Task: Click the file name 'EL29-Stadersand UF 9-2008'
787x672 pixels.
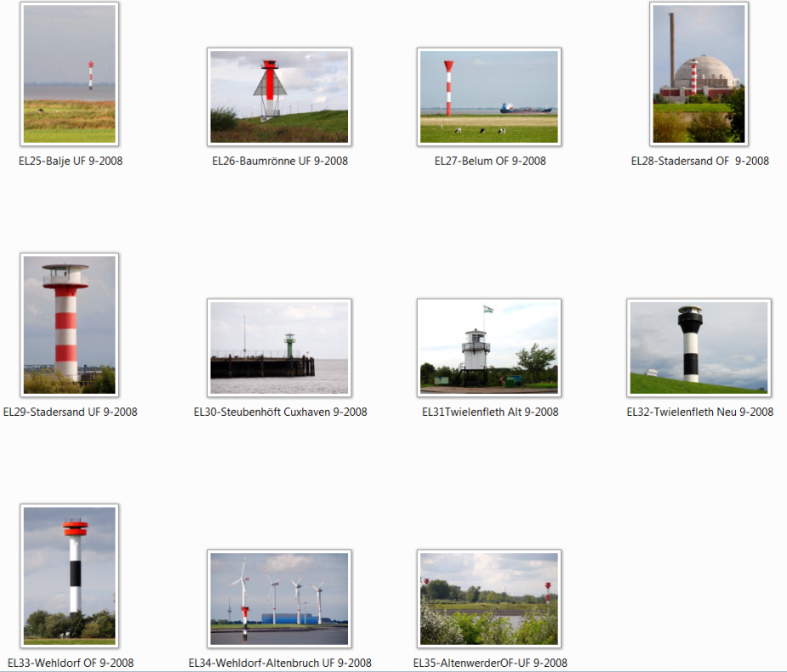Action: pyautogui.click(x=71, y=412)
